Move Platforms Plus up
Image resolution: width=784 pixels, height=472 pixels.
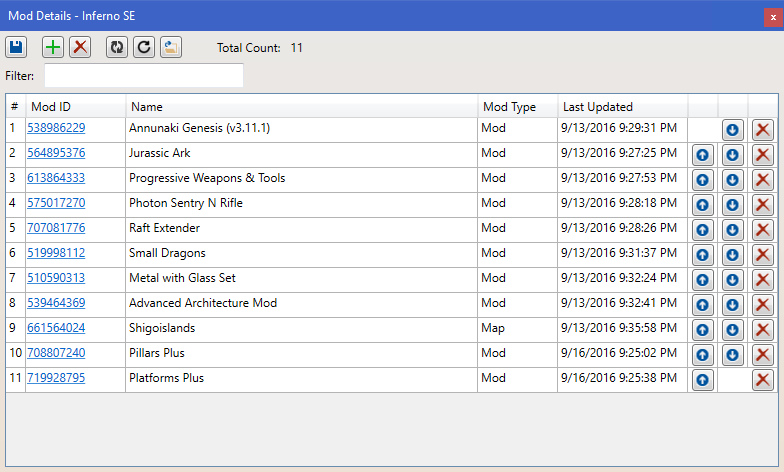pyautogui.click(x=702, y=380)
